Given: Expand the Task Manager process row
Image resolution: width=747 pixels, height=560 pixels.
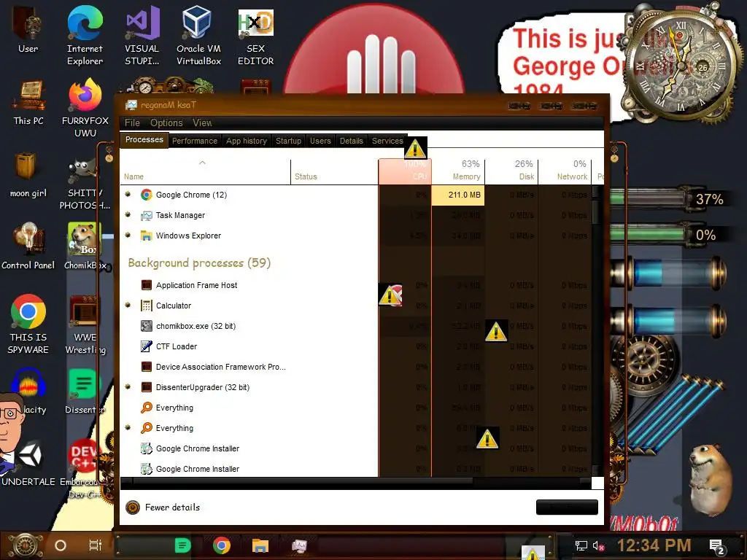Looking at the screenshot, I should (x=128, y=215).
